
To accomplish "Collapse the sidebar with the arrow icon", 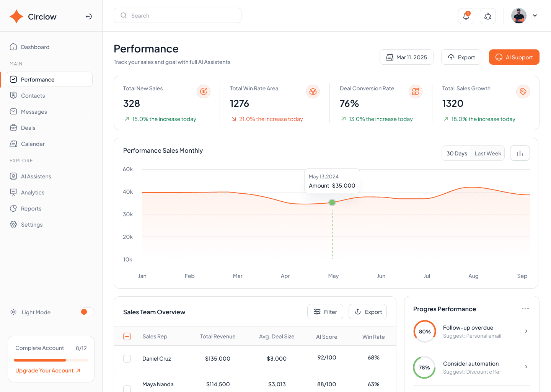I will pos(89,16).
